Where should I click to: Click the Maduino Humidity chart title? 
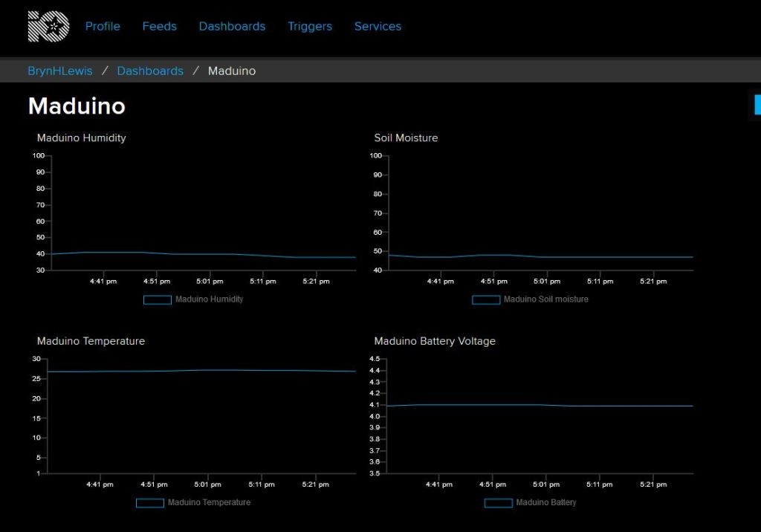click(82, 137)
